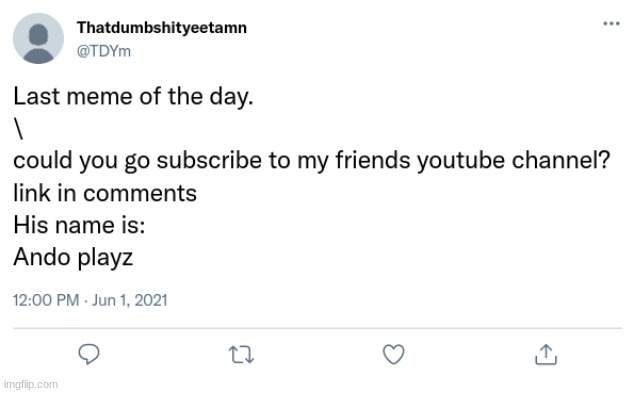Click the imgflip.com watermark
This screenshot has height=393, width=635.
[31, 384]
